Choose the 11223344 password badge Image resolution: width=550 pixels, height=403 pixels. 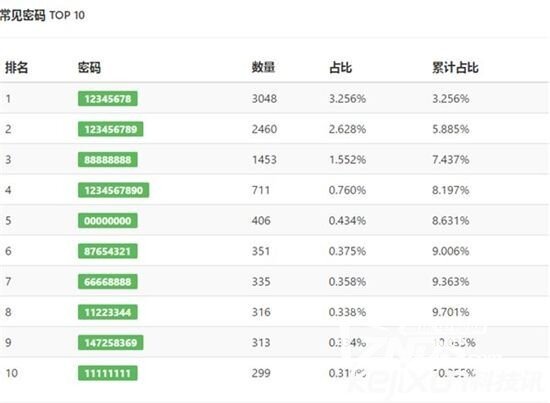pos(108,312)
